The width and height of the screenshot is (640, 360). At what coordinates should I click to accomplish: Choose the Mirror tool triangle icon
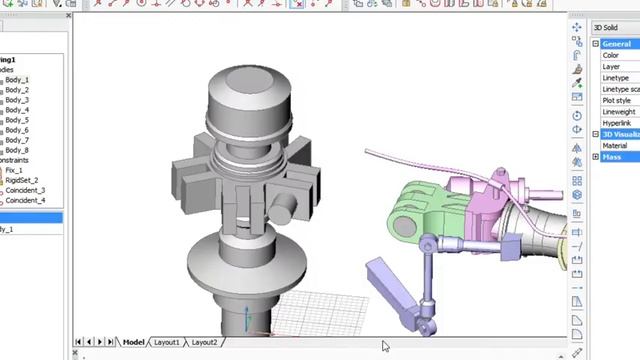coord(577,148)
